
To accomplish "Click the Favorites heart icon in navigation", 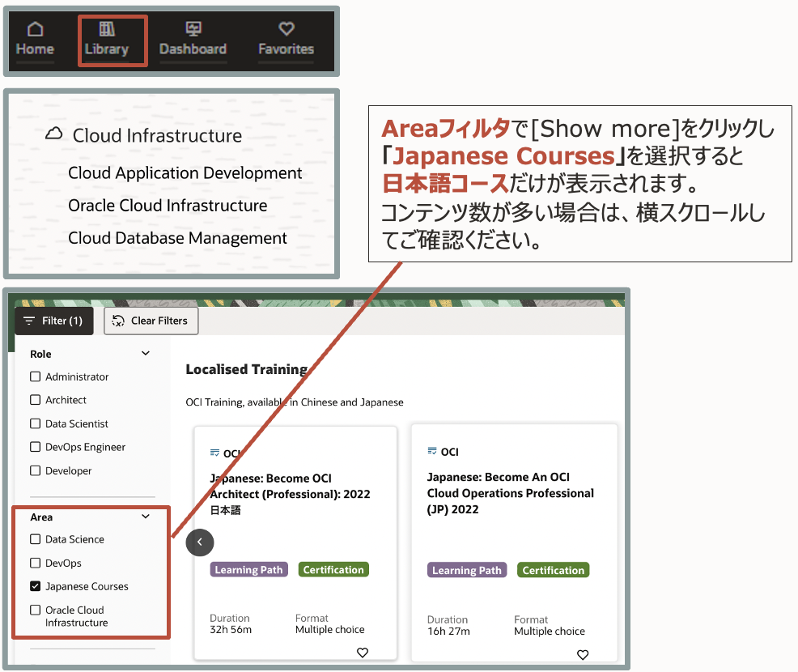I will pyautogui.click(x=287, y=29).
